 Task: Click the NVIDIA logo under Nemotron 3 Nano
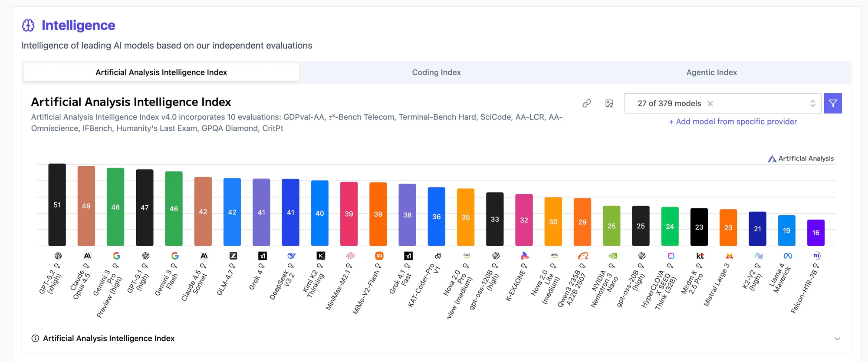tap(612, 256)
